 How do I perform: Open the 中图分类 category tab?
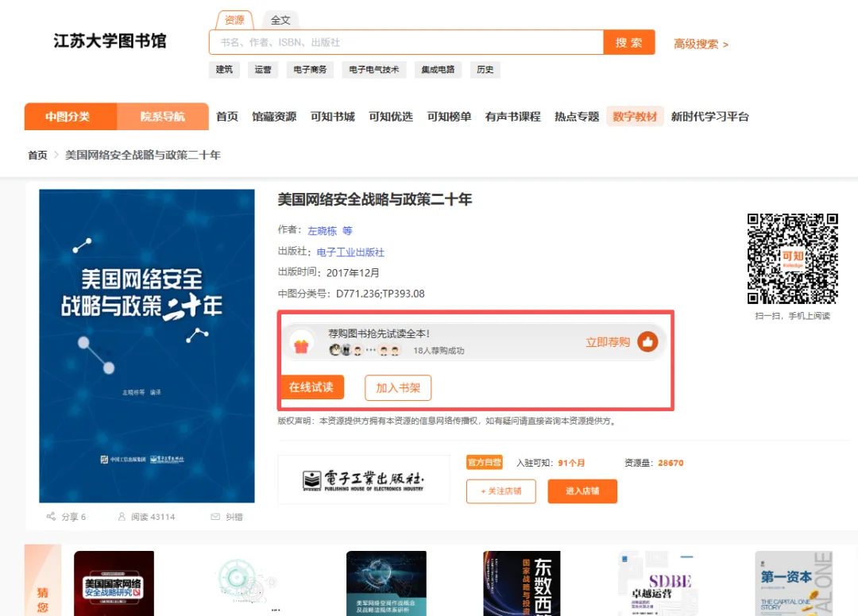click(x=70, y=117)
